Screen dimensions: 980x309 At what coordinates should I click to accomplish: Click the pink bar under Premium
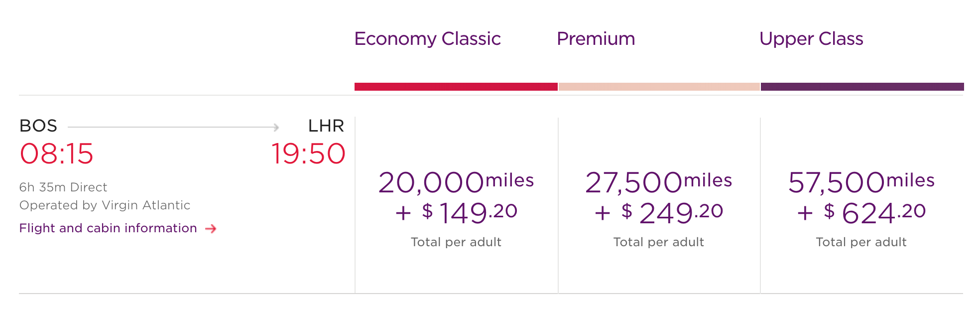point(659,87)
